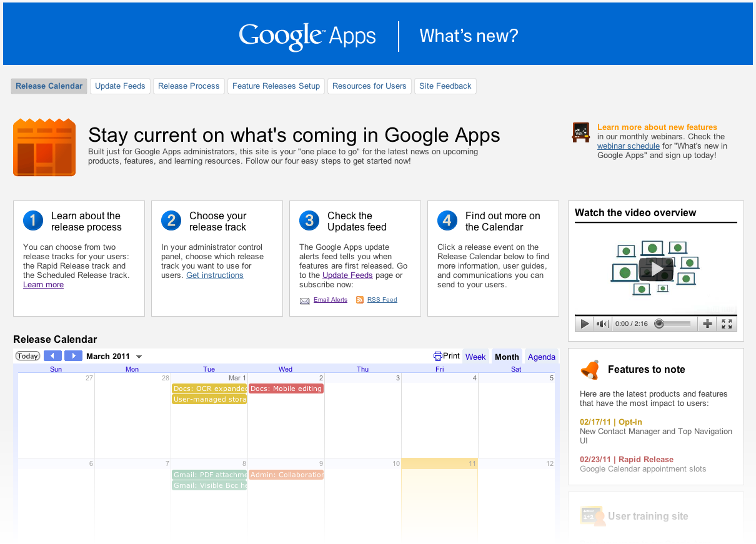The image size is (756, 544).
Task: Expand the video to fullscreen
Action: tap(727, 324)
